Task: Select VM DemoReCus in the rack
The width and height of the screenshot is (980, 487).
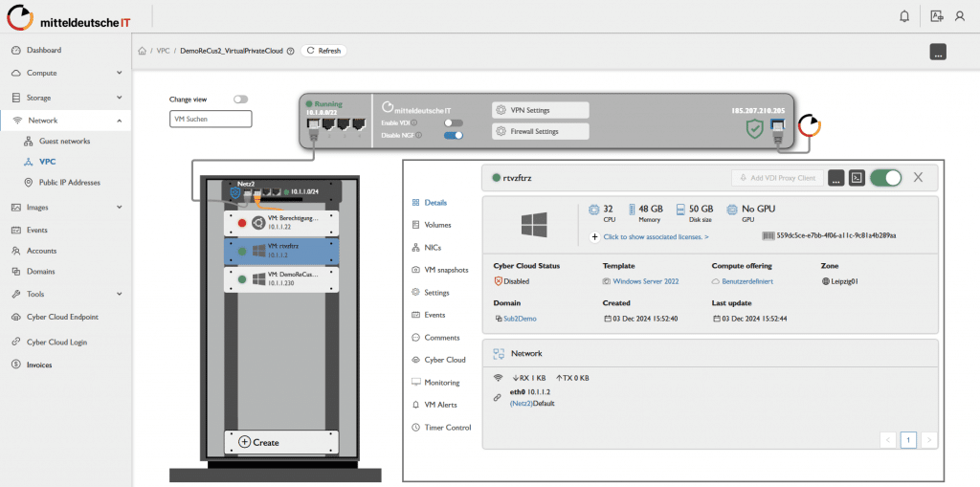Action: pos(281,279)
